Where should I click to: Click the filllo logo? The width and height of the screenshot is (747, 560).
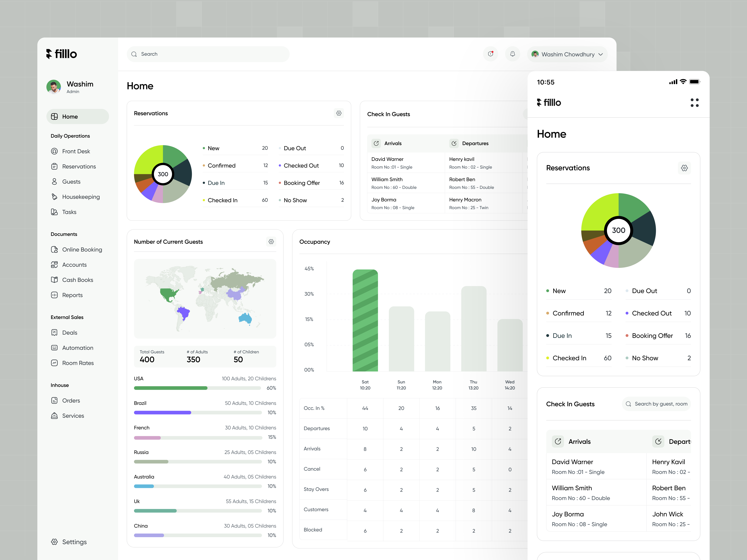click(62, 54)
